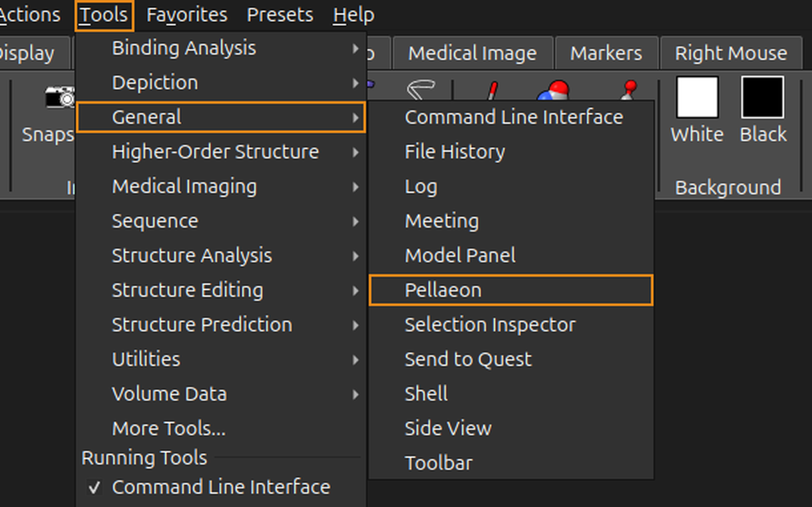Open the Help menu
Screen dimensions: 812x507
(353, 15)
